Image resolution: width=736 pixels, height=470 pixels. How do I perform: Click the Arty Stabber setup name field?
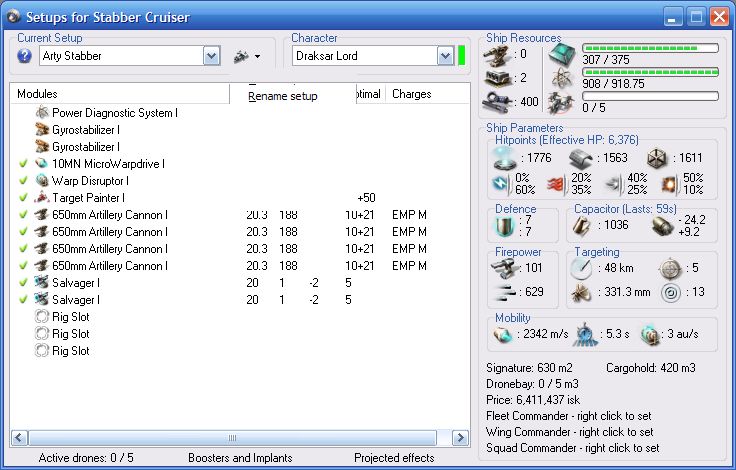click(x=122, y=56)
